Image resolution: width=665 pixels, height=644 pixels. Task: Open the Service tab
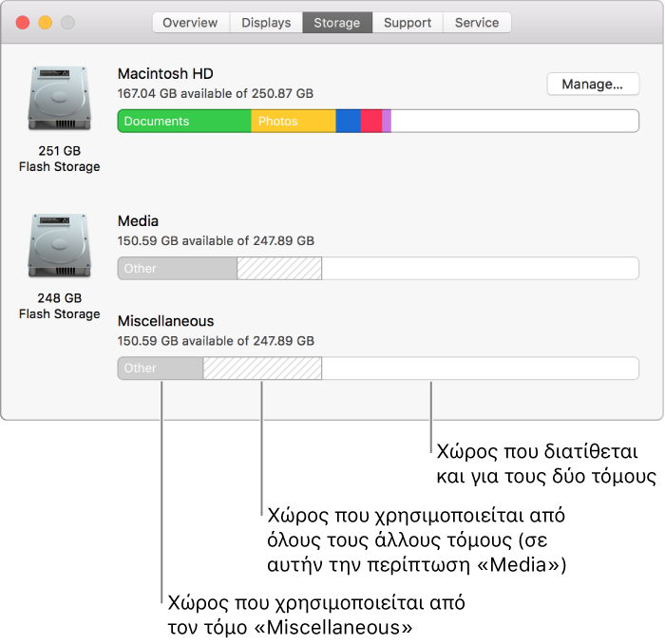(x=477, y=23)
